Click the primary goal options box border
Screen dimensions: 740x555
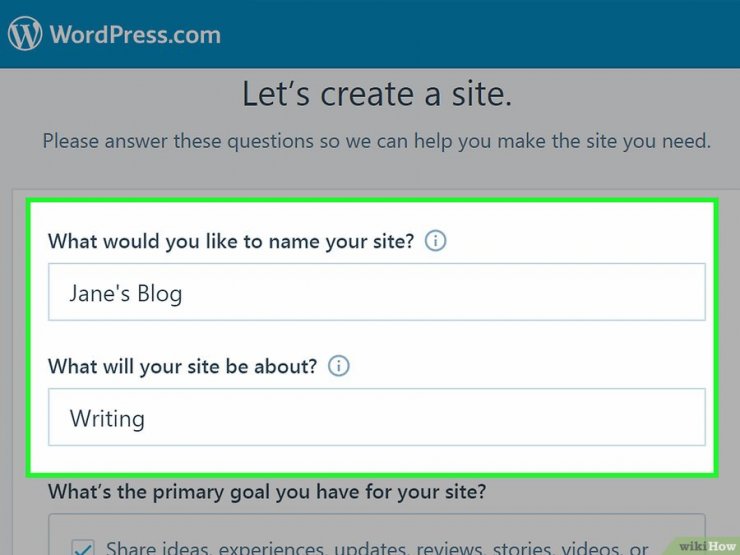click(377, 514)
